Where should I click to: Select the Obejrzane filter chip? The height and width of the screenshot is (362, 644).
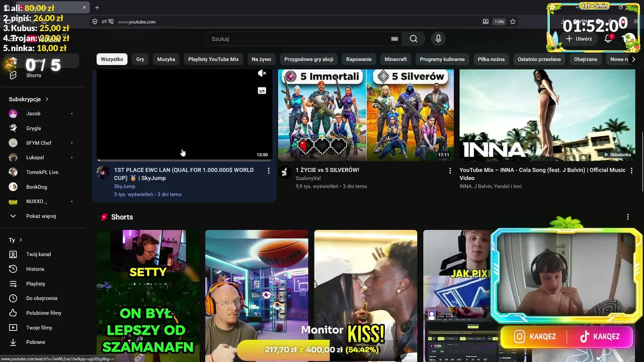click(586, 59)
